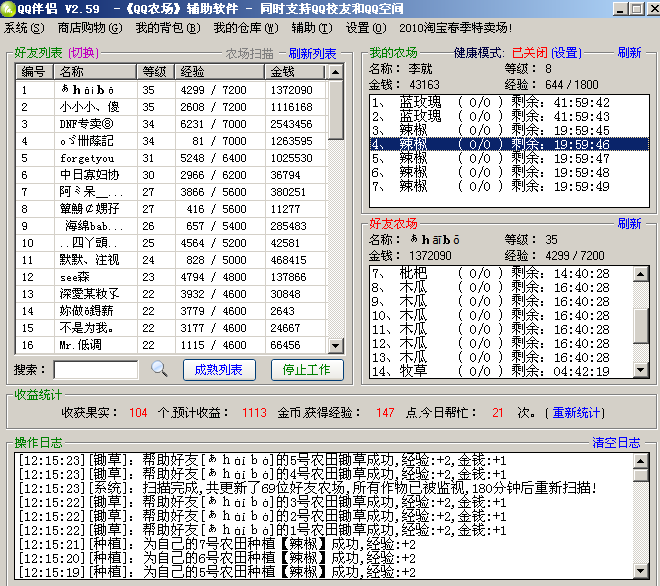Select friend row forgetyou
The height and width of the screenshot is (586, 660).
click(x=170, y=158)
